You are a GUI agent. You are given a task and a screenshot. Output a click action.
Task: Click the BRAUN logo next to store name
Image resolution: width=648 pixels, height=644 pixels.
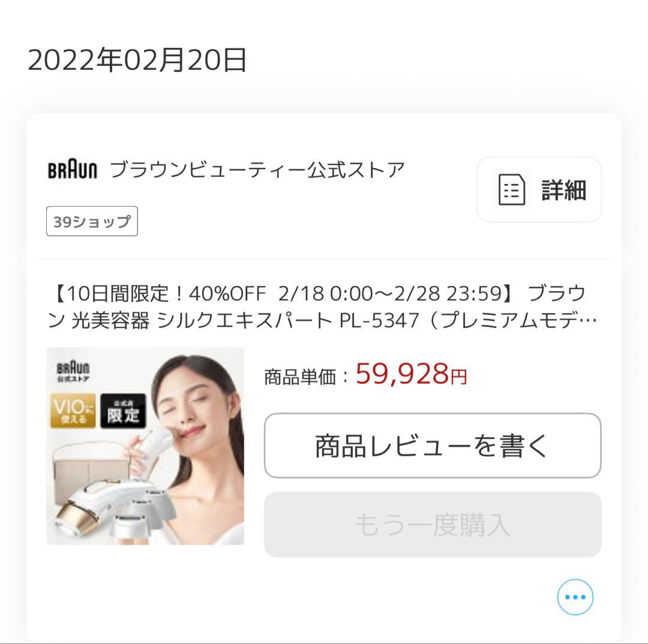pos(73,170)
